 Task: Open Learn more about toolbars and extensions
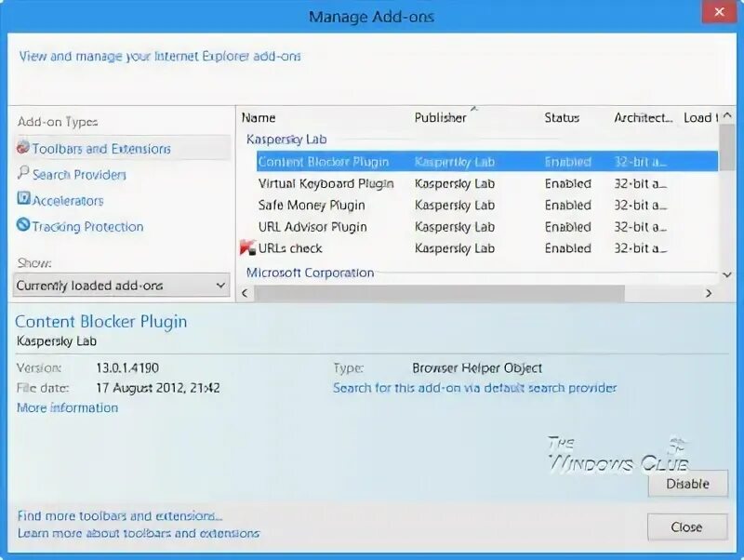click(139, 533)
